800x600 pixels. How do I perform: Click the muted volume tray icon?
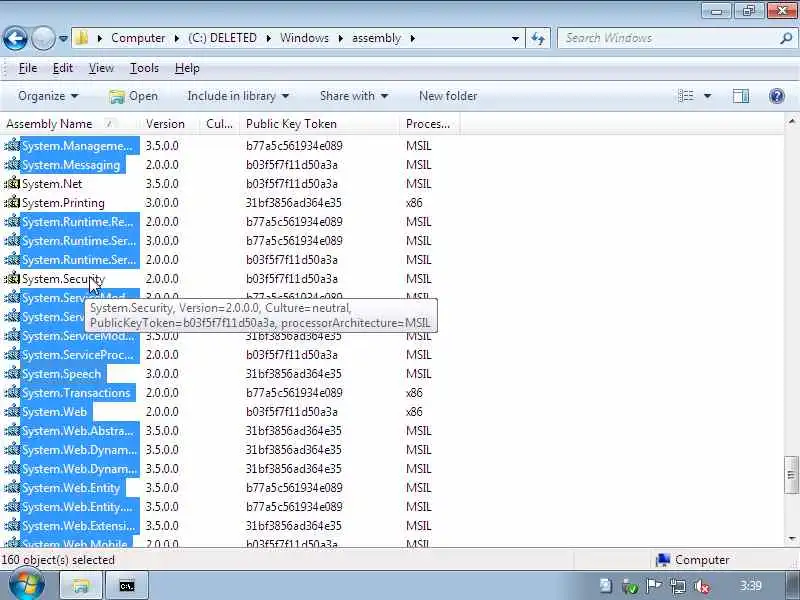[702, 586]
